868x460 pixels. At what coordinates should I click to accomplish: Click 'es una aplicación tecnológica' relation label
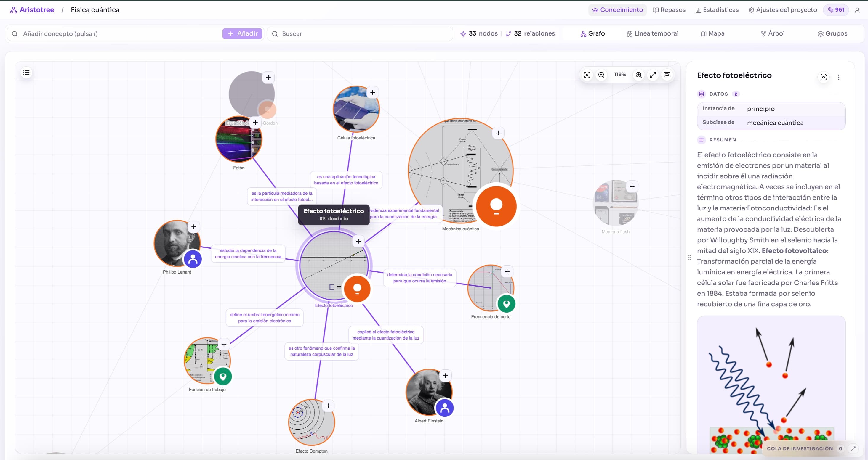click(346, 180)
